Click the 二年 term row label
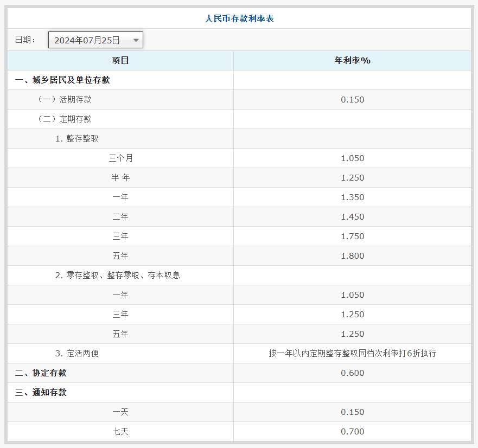This screenshot has height=448, width=478. click(x=120, y=216)
